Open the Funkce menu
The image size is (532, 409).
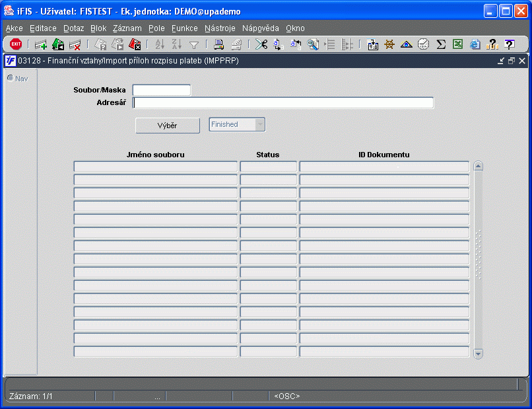[x=185, y=28]
